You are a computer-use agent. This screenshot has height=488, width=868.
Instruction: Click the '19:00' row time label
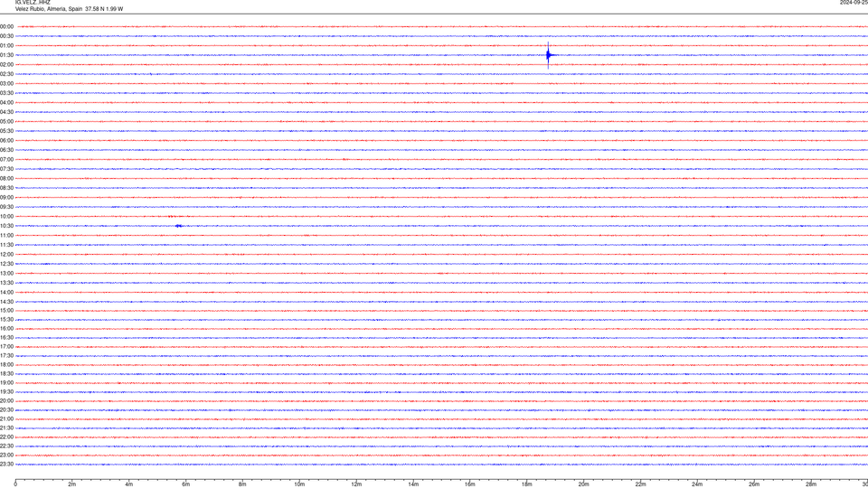[x=6, y=383]
